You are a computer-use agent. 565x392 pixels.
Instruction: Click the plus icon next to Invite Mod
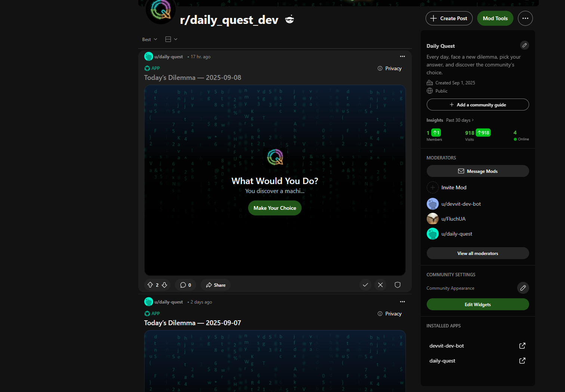(x=432, y=187)
